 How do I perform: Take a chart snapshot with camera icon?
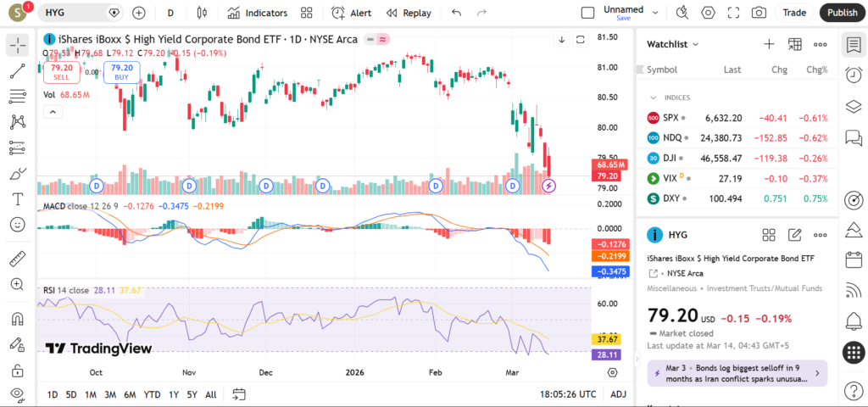[759, 13]
